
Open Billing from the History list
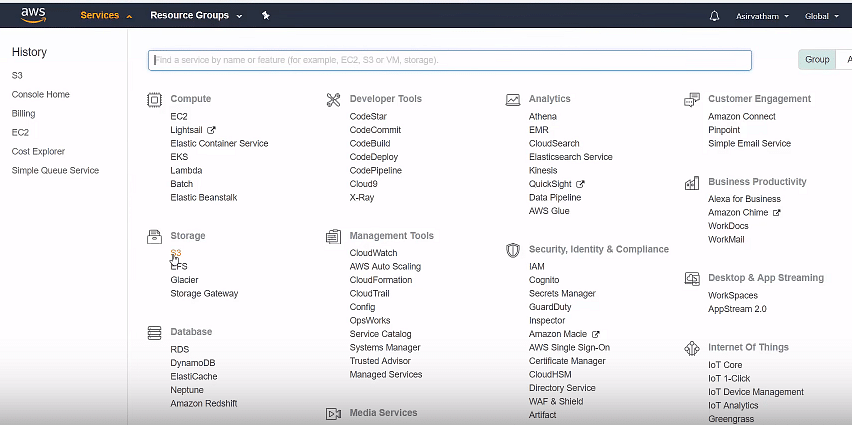tap(23, 113)
